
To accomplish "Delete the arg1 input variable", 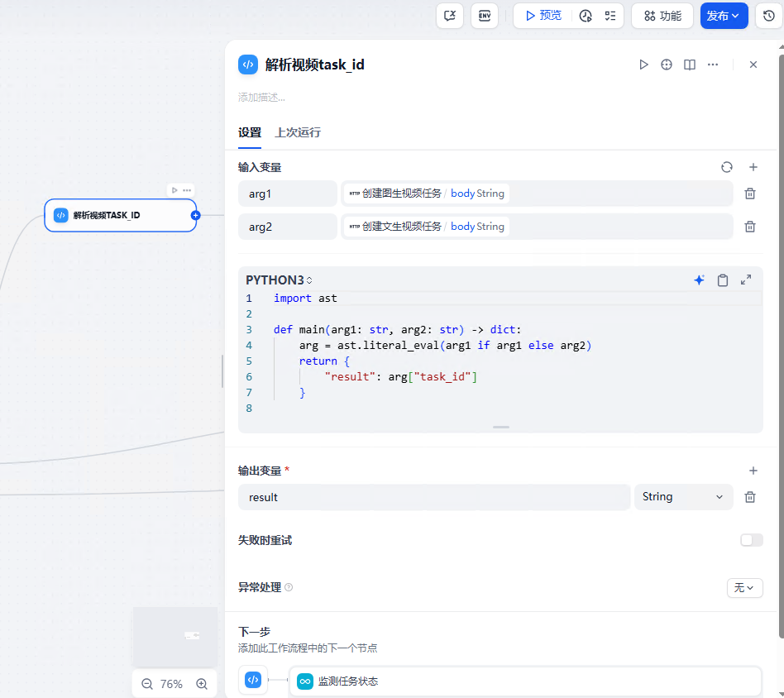I will 749,194.
